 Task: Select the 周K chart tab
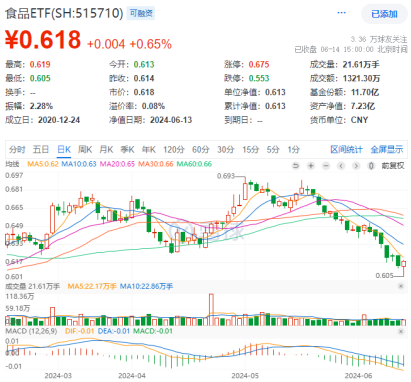point(85,149)
